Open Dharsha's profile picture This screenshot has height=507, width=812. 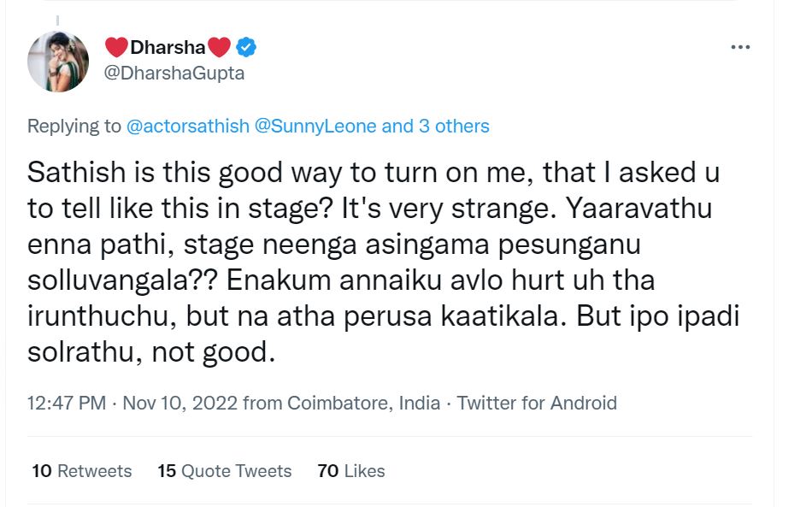[x=58, y=61]
